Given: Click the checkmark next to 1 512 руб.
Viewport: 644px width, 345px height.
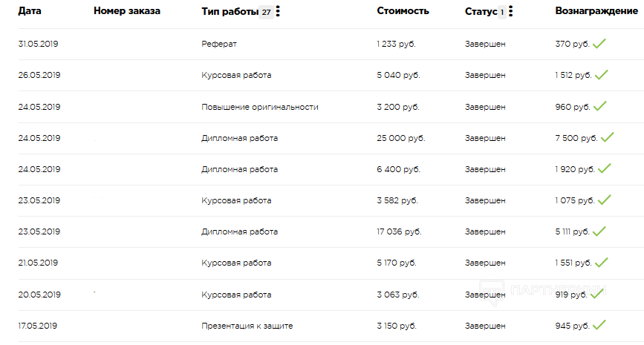Looking at the screenshot, I should point(601,75).
